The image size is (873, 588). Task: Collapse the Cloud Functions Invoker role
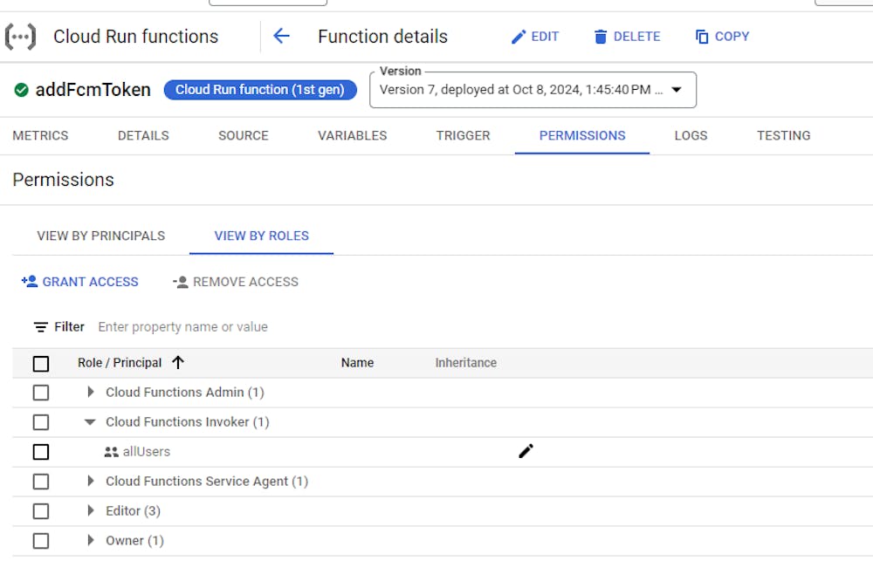coord(90,422)
